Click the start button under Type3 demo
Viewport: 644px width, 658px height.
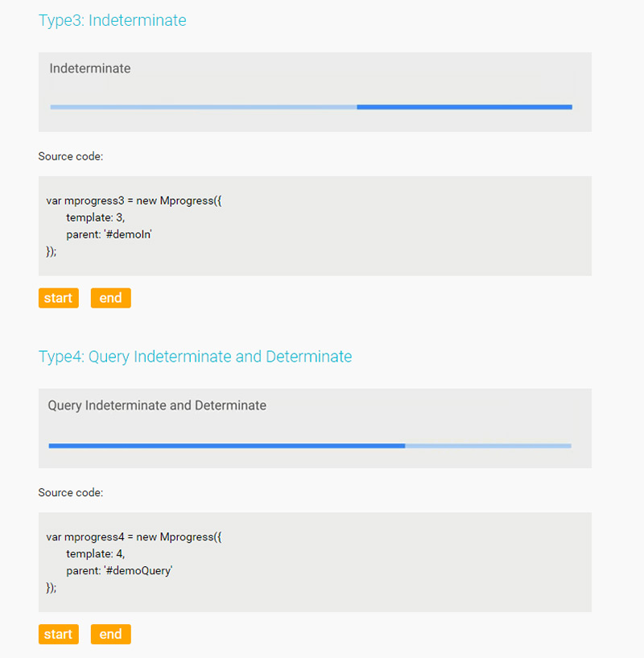coord(58,298)
